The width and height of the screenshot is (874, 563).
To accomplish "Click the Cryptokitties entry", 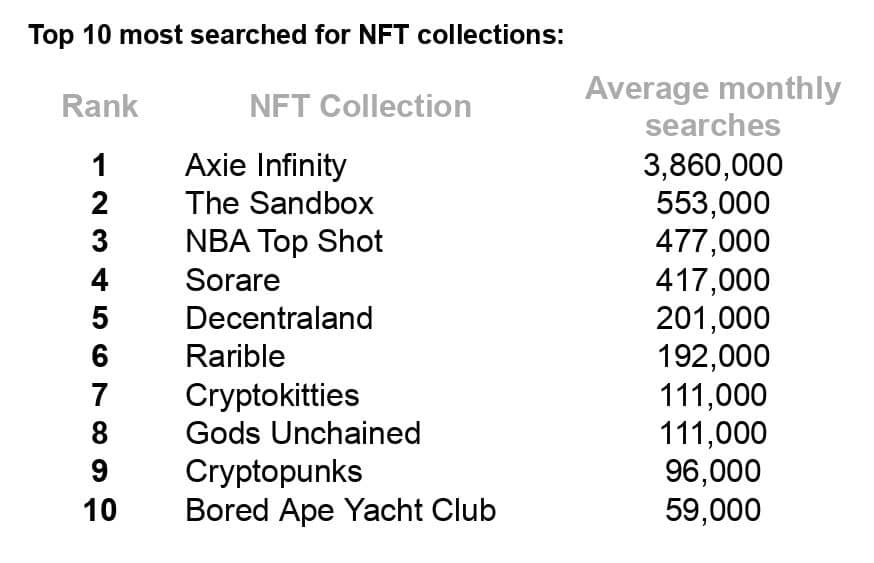I will click(272, 396).
